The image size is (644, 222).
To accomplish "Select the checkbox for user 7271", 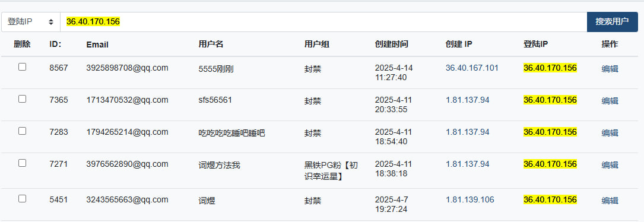I will (22, 163).
